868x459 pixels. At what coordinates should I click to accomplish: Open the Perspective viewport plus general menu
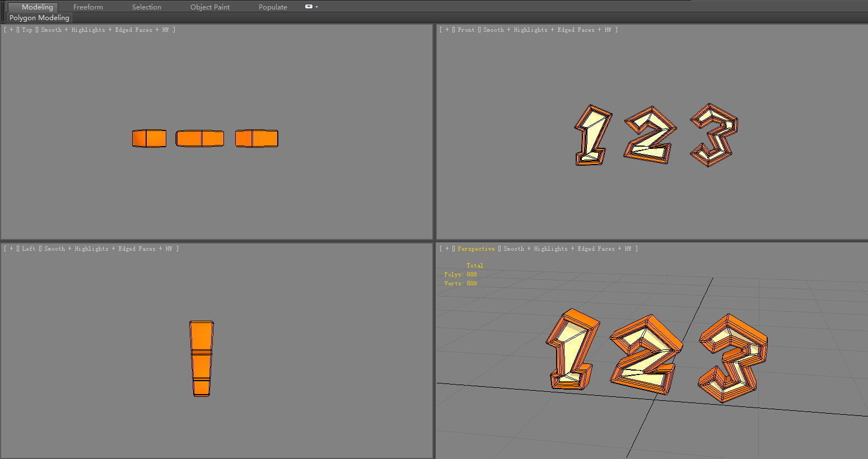click(447, 249)
